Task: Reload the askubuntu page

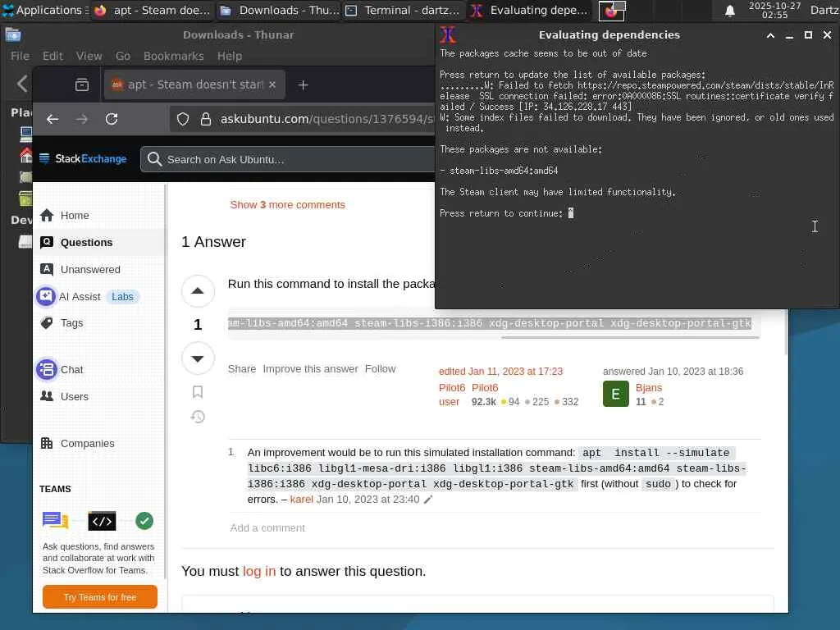Action: click(112, 119)
